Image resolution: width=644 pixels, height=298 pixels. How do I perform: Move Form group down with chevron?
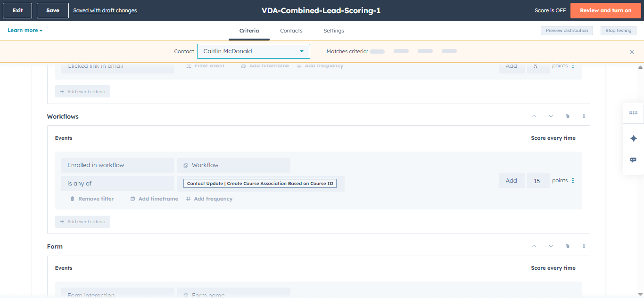[551, 246]
